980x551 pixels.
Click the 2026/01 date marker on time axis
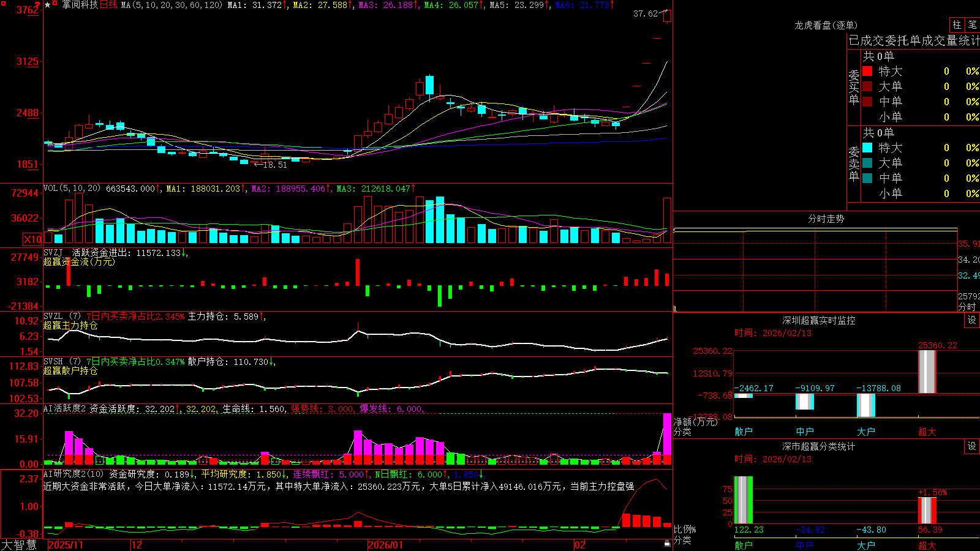(x=386, y=545)
